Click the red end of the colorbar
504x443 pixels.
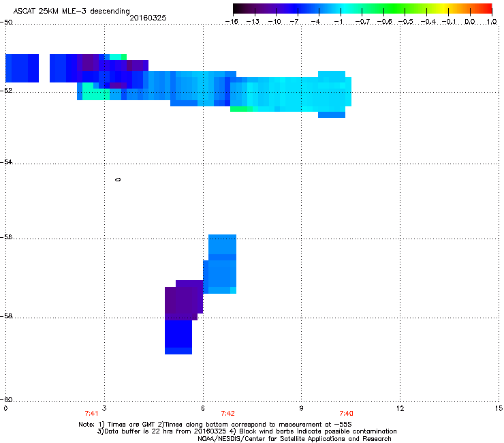click(x=486, y=9)
